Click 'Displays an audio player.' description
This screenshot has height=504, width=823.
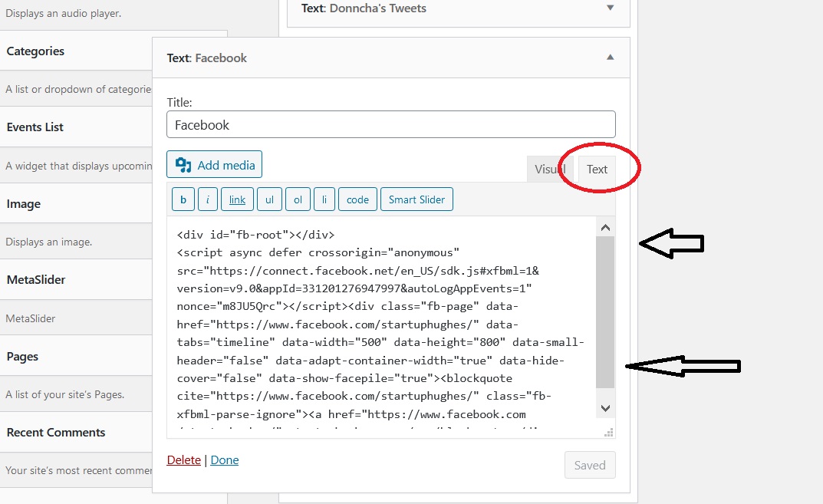pos(63,13)
